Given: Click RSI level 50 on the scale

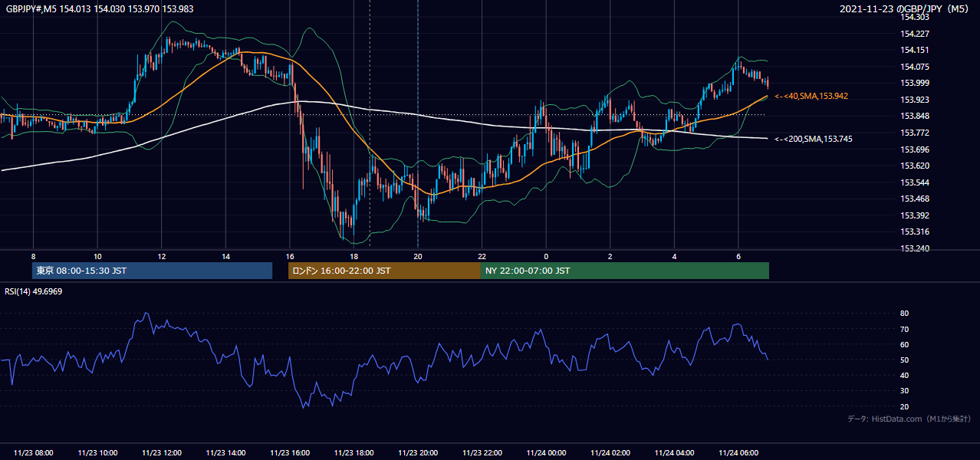Looking at the screenshot, I should pos(904,360).
